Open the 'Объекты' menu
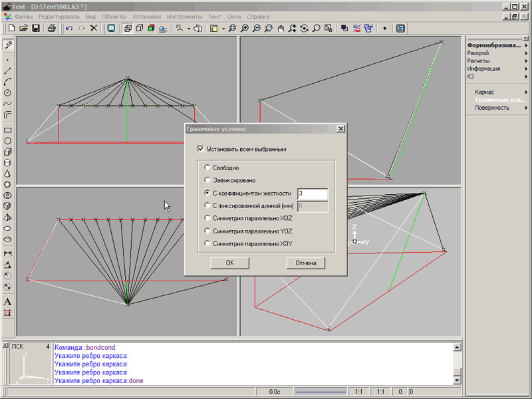The width and height of the screenshot is (532, 399). coord(114,17)
